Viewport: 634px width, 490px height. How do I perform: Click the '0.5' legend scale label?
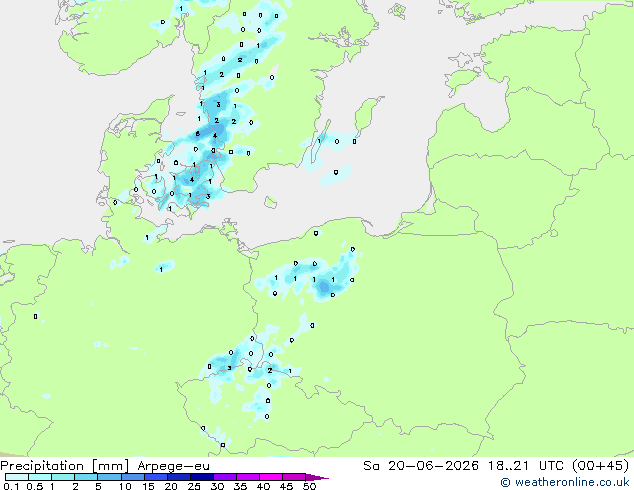point(35,486)
